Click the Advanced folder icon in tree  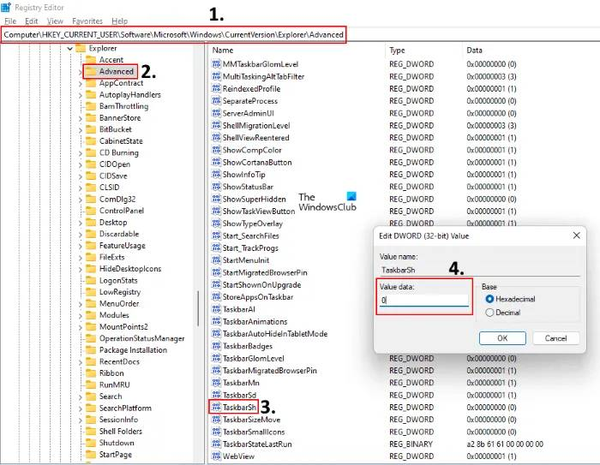tap(91, 72)
